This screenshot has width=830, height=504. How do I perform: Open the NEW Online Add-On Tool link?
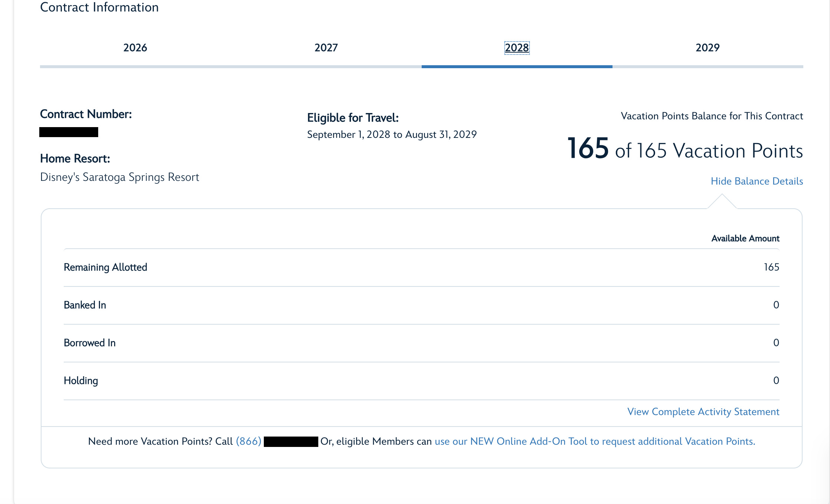click(595, 441)
